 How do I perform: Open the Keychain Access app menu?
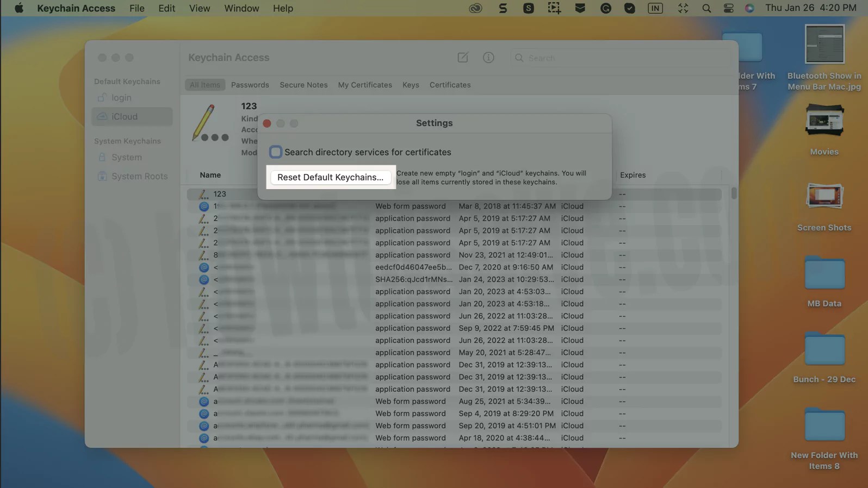coord(76,8)
